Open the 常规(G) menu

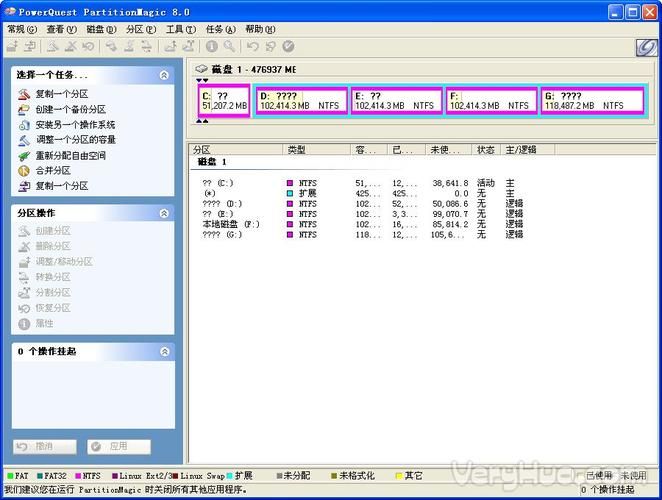pyautogui.click(x=22, y=29)
